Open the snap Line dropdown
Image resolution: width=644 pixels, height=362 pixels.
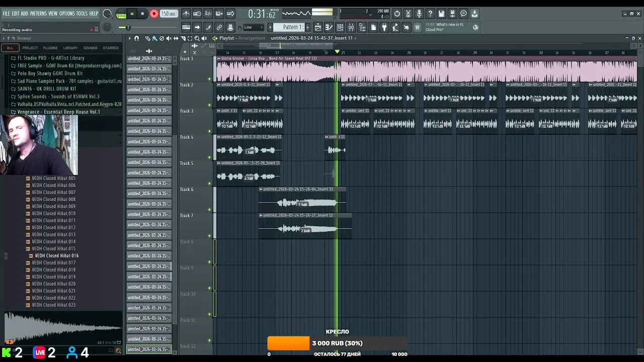[254, 27]
